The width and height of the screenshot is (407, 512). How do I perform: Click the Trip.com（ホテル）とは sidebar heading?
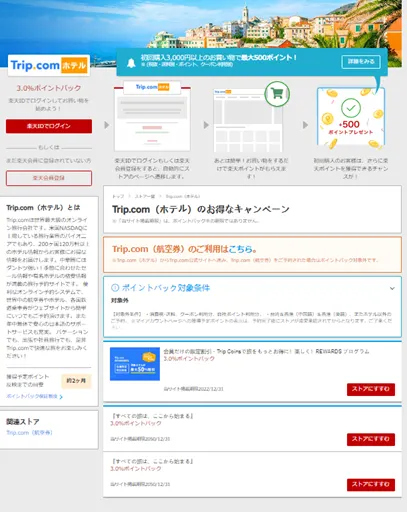coord(43,208)
